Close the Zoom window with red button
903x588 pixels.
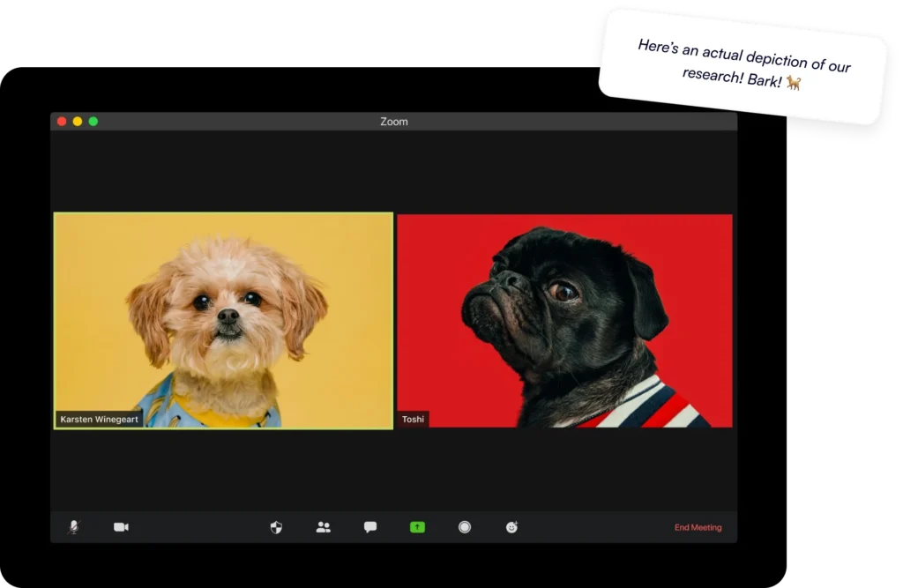coord(62,122)
